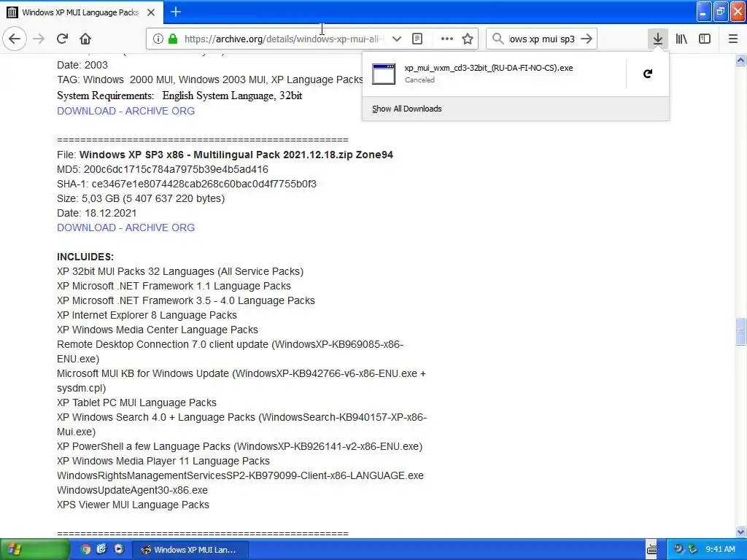This screenshot has height=560, width=747.
Task: Click the 9:41 AM taskbar clock
Action: click(720, 550)
